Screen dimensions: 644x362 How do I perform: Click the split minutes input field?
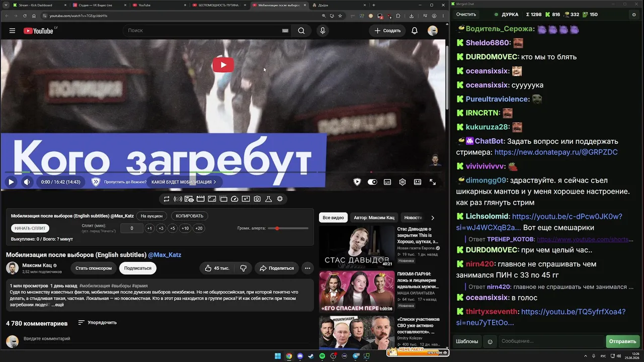pyautogui.click(x=132, y=228)
